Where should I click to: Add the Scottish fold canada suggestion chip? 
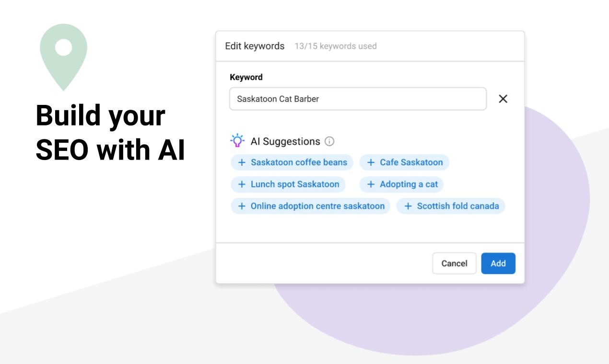pos(451,206)
